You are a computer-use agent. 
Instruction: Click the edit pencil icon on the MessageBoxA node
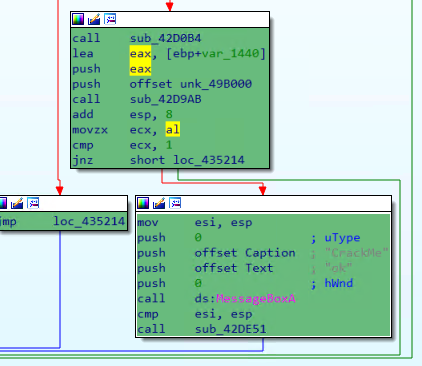(x=159, y=203)
